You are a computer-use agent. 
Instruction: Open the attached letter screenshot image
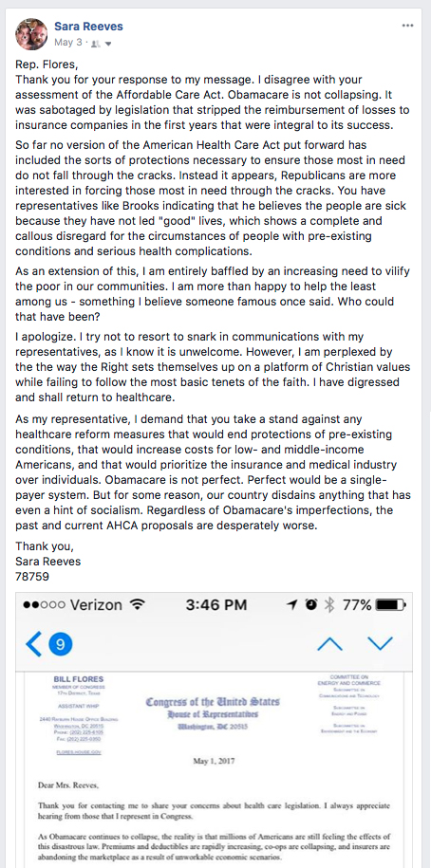point(215,729)
